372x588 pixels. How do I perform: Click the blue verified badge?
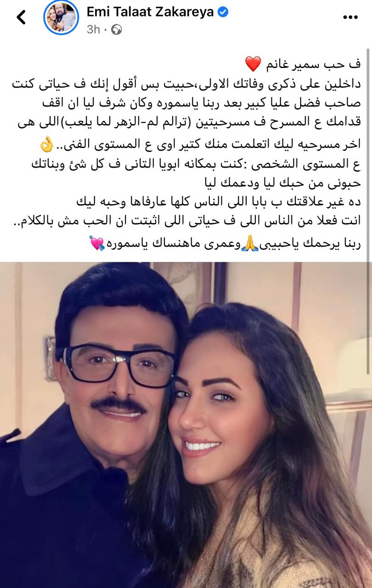pyautogui.click(x=223, y=12)
